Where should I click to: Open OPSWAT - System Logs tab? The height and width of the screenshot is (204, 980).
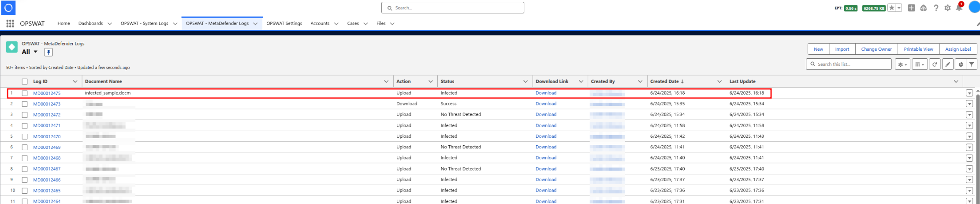[x=144, y=23]
